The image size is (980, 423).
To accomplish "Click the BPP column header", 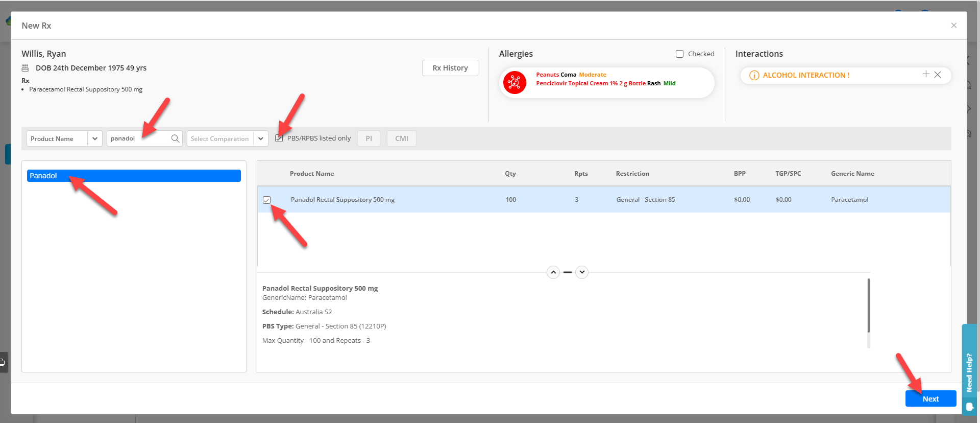I will pyautogui.click(x=740, y=174).
